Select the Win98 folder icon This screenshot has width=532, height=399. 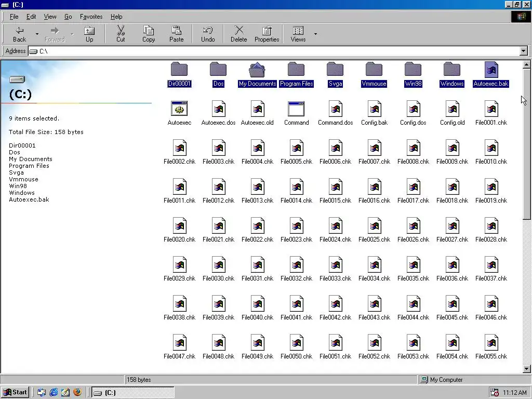pos(413,70)
